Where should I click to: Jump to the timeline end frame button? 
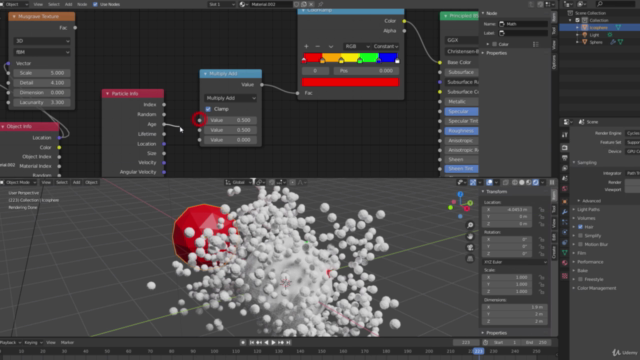[x=288, y=342]
